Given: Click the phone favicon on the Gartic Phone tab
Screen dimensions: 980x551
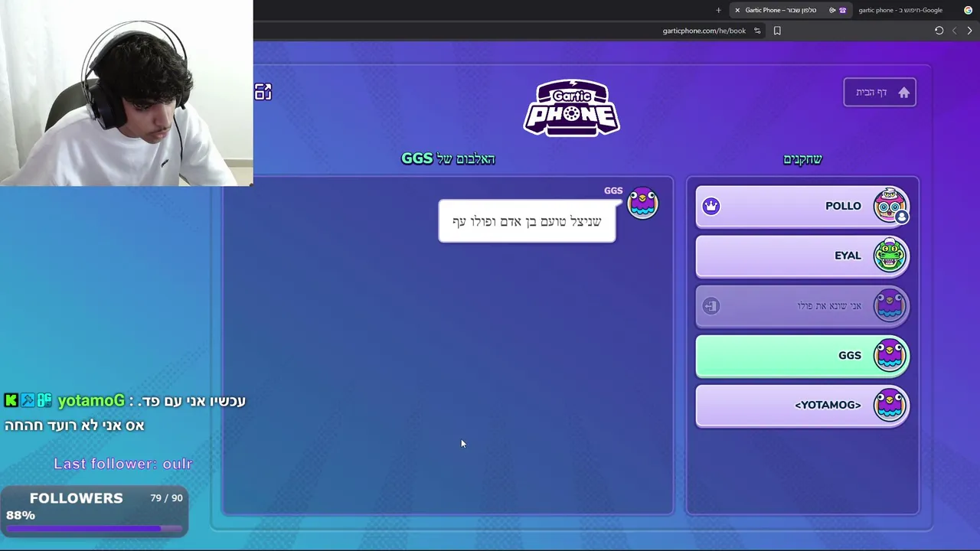Looking at the screenshot, I should [x=842, y=10].
